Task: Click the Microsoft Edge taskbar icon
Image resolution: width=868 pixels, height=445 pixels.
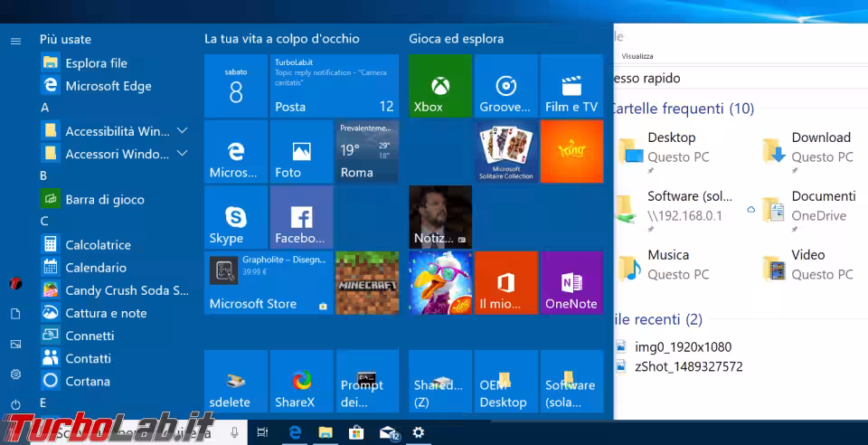Action: [x=294, y=433]
